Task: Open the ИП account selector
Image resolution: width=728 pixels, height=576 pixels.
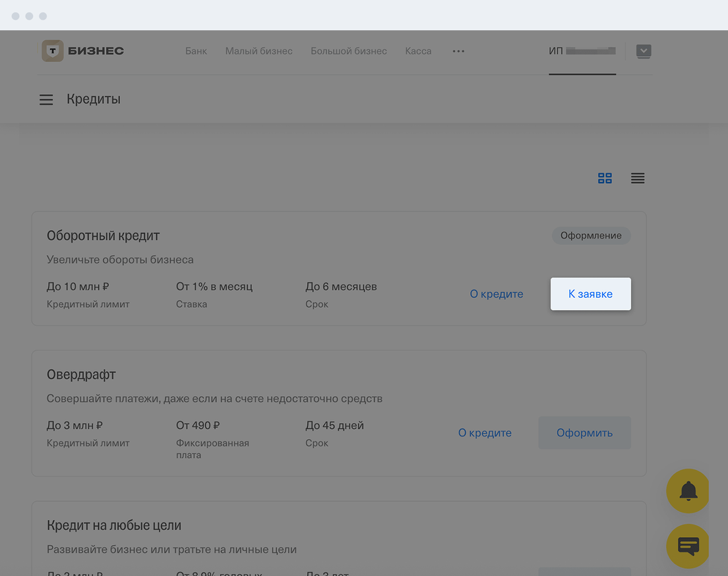Action: coord(582,51)
